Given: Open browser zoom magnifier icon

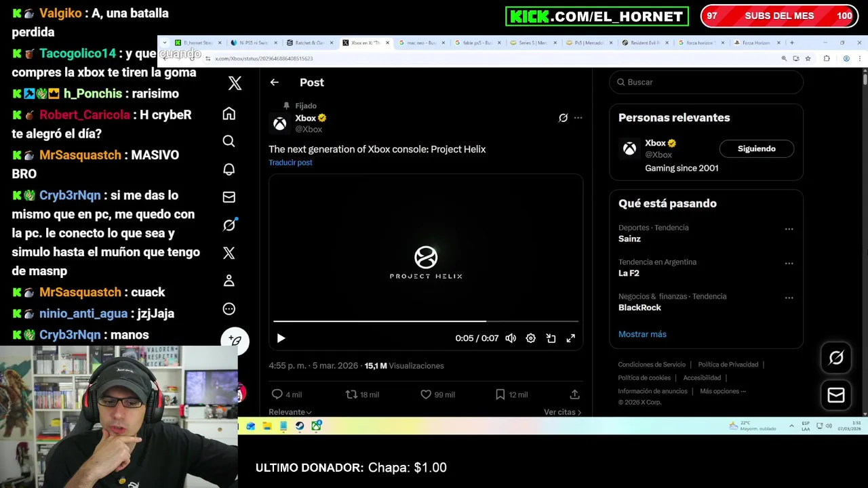Looking at the screenshot, I should [x=784, y=59].
